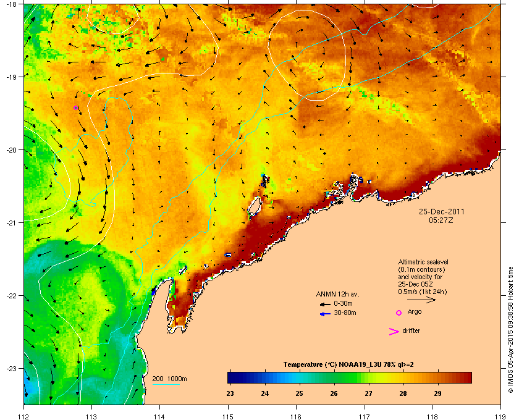
Task: Click latitude axis label -21
Action: 11,223
